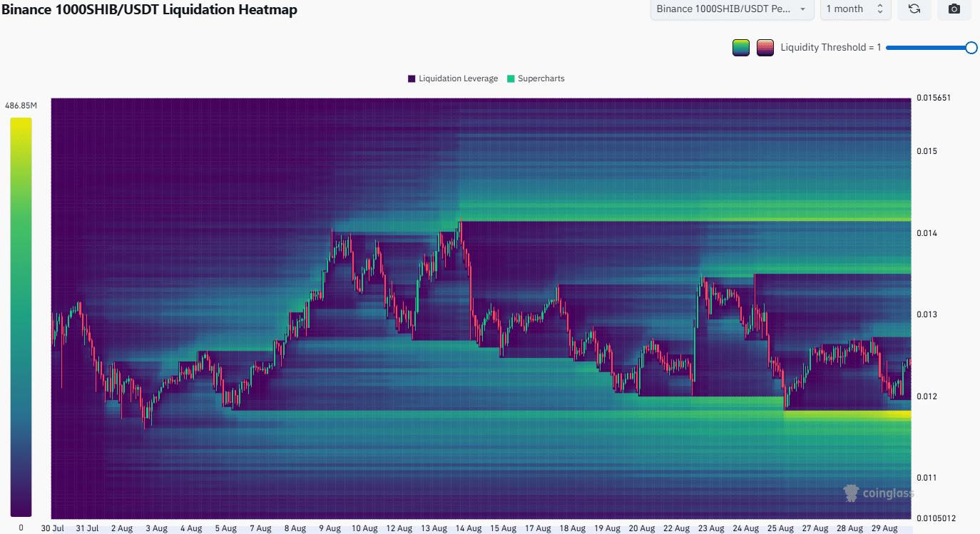
Task: Click the 0.015 price axis label
Action: 925,151
